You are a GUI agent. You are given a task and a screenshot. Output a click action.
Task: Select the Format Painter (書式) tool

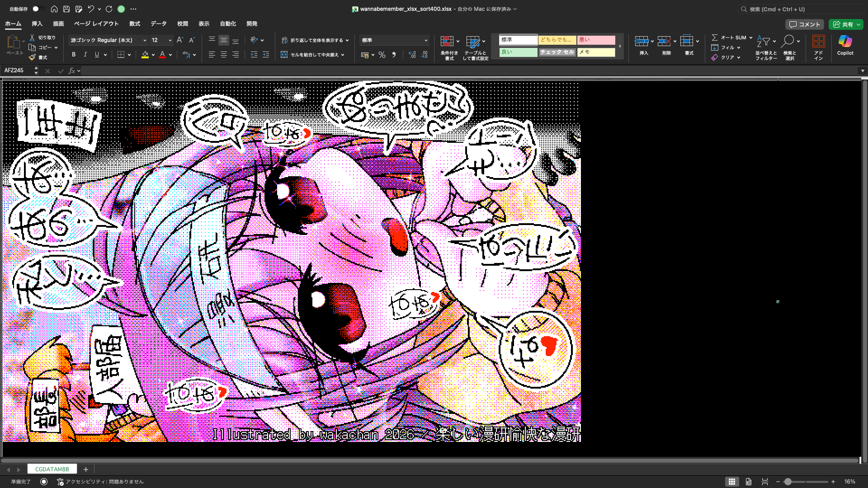pyautogui.click(x=38, y=57)
